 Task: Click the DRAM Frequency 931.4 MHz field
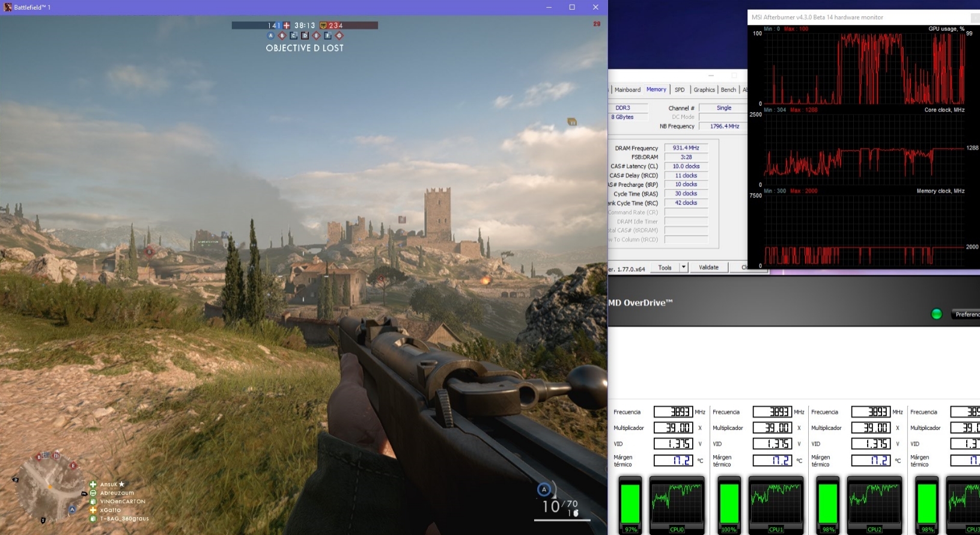tap(686, 148)
